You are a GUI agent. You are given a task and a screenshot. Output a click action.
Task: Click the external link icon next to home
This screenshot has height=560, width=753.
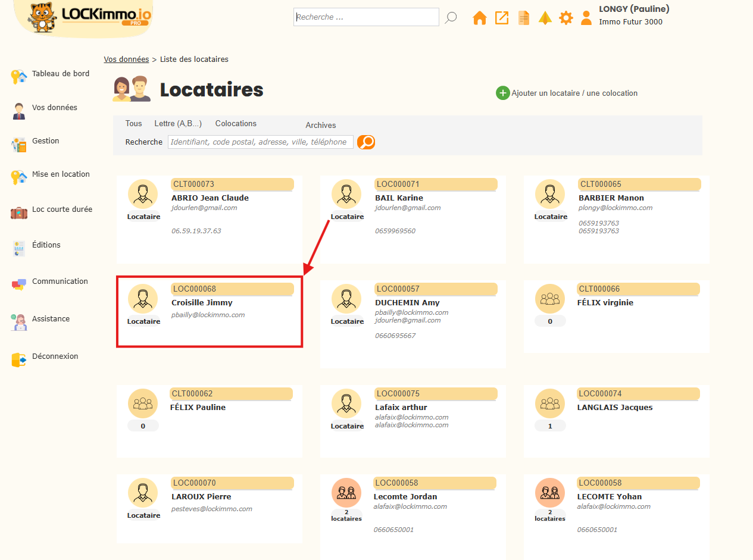tap(501, 18)
